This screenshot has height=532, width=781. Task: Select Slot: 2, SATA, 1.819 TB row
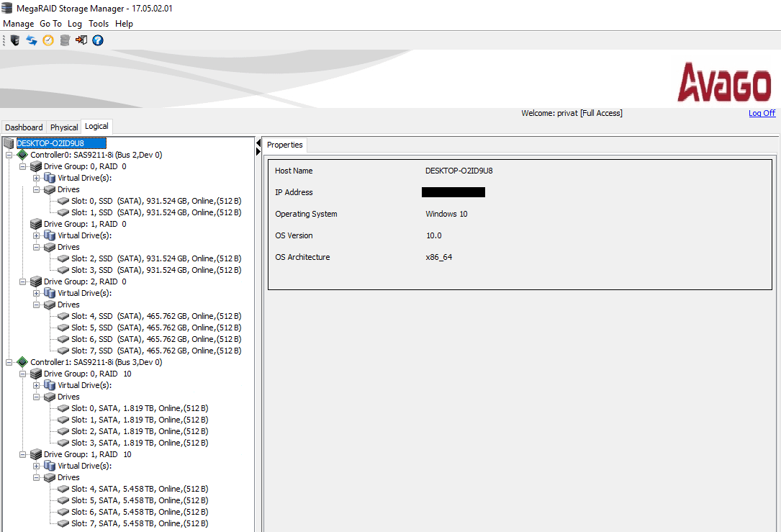tap(140, 431)
